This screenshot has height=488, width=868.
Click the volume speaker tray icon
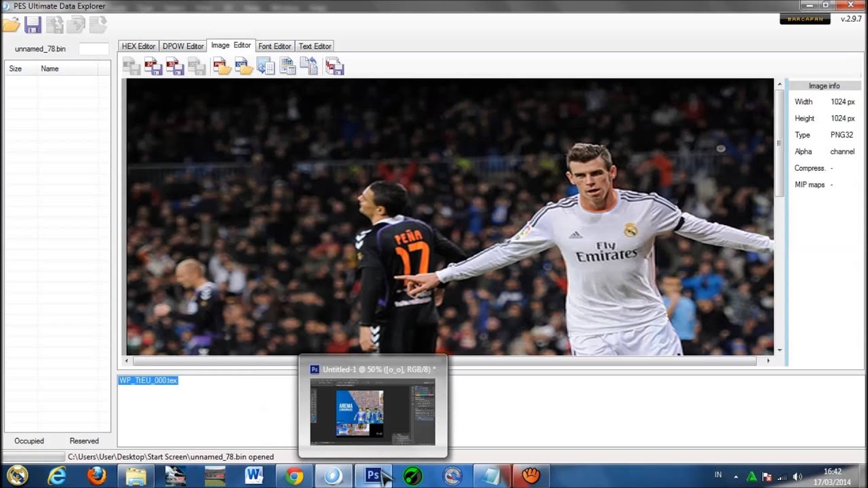point(797,476)
